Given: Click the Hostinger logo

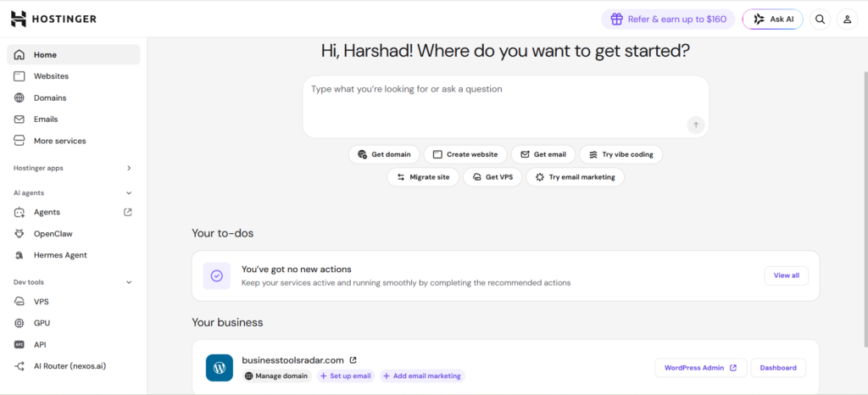Looking at the screenshot, I should click(x=53, y=19).
